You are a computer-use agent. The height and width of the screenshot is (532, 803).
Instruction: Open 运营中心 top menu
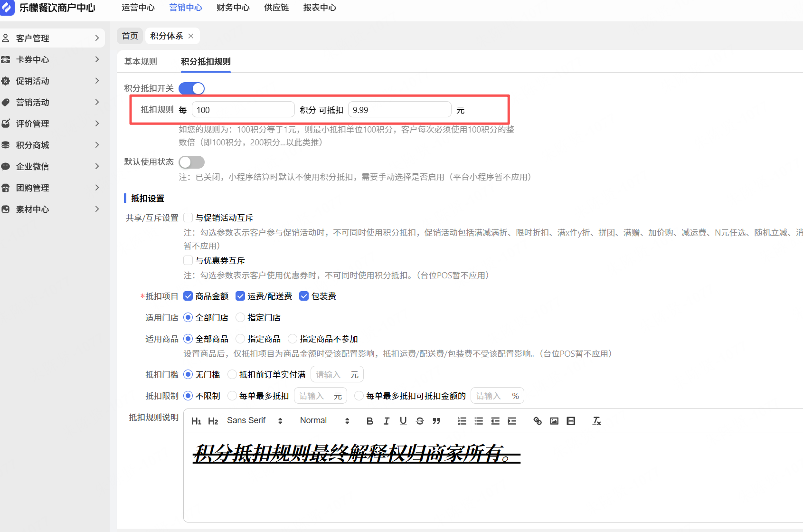(x=138, y=8)
